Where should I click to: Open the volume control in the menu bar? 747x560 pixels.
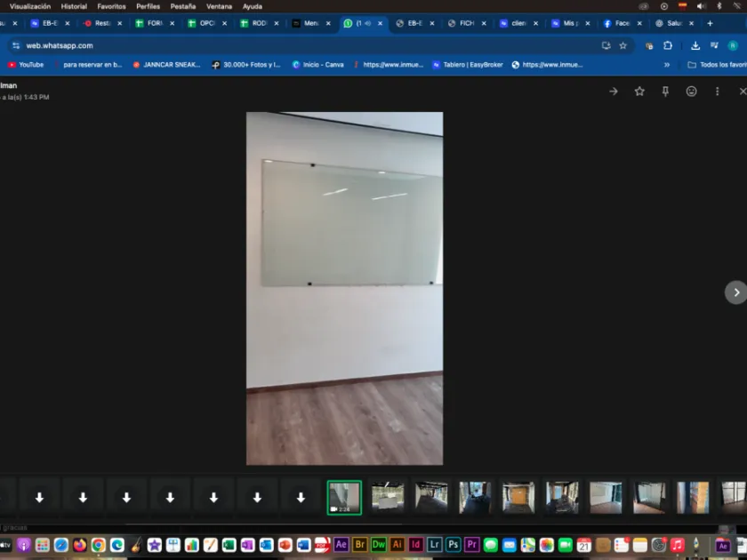[x=702, y=6]
